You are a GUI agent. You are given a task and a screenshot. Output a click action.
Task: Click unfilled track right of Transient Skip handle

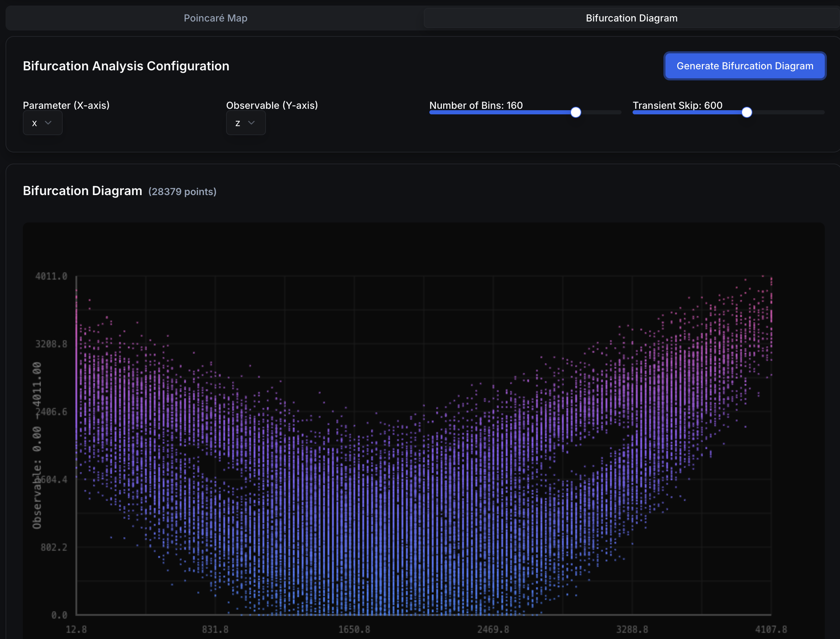pyautogui.click(x=787, y=112)
